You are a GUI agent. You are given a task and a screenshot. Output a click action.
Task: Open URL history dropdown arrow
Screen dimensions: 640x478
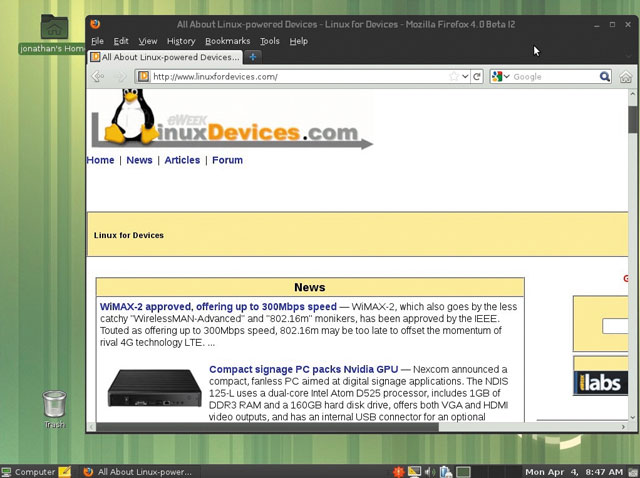[465, 76]
